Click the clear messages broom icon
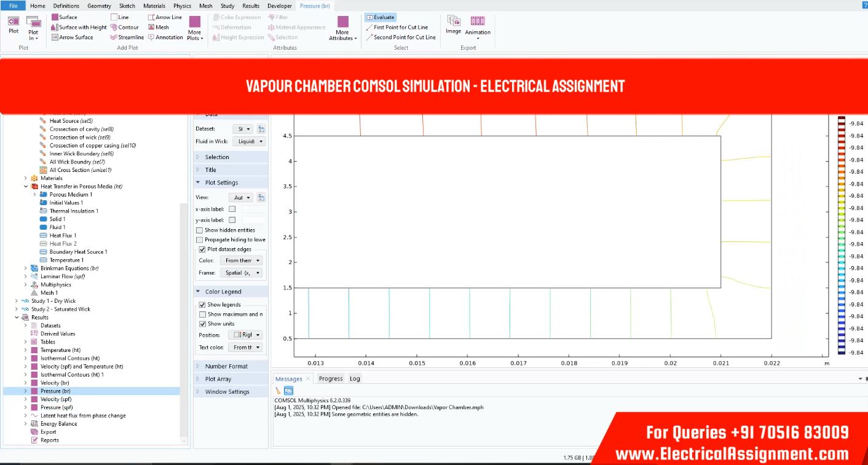The image size is (868, 465). (278, 390)
